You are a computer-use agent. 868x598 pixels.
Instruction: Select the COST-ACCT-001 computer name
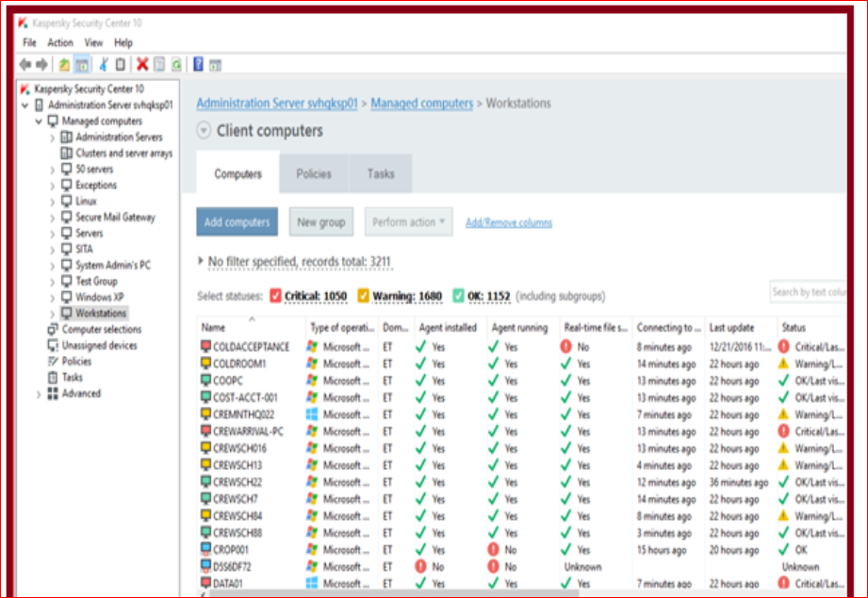(245, 397)
